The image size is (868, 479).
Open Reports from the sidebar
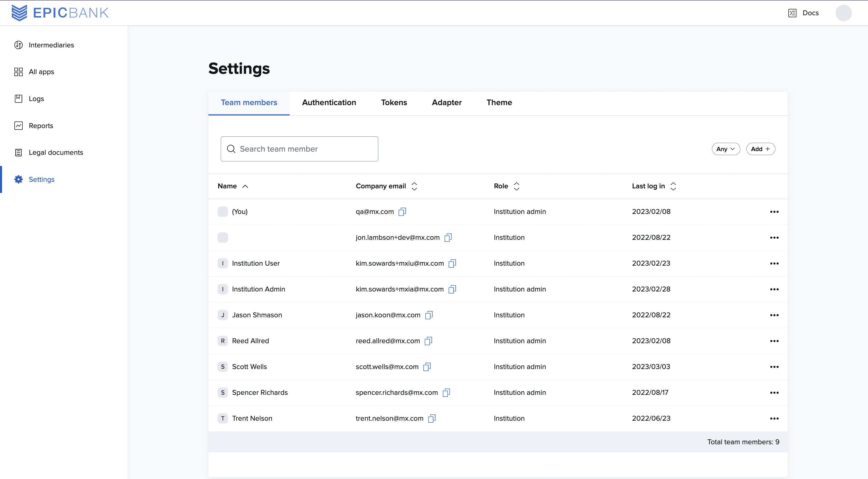point(18,125)
